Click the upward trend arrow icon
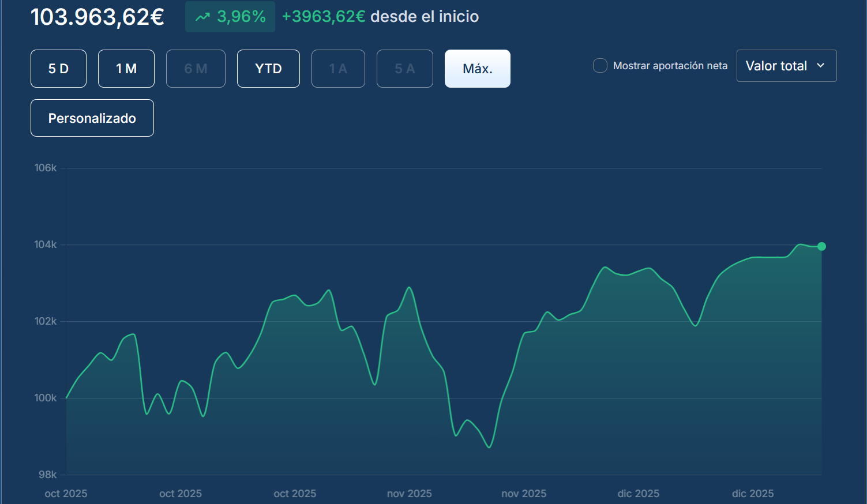Screen dimensions: 867x504 pyautogui.click(x=202, y=17)
